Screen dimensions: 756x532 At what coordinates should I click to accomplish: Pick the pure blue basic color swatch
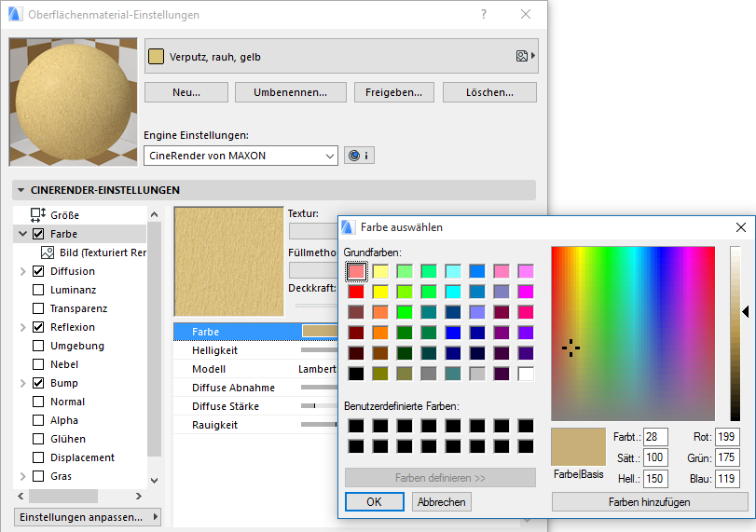click(x=453, y=333)
